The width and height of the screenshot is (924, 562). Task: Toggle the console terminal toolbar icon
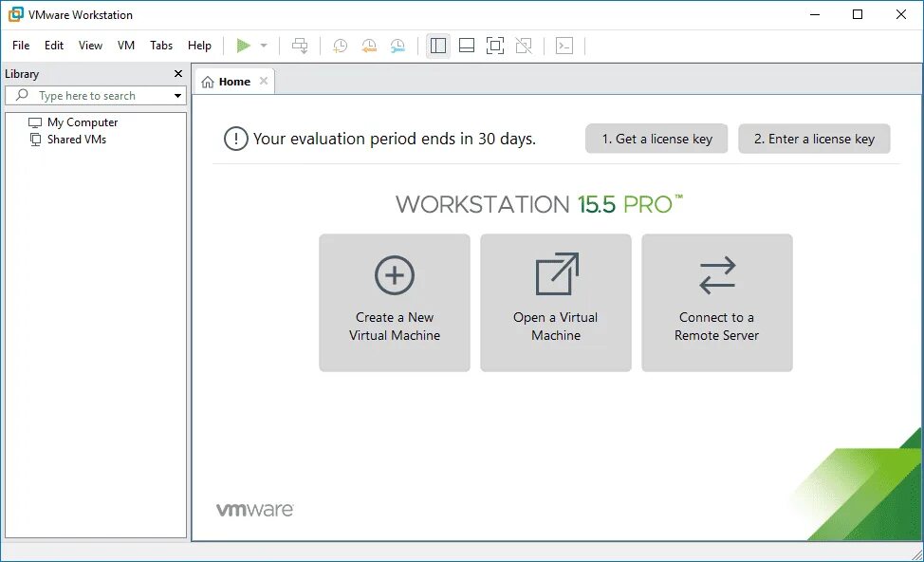[564, 45]
